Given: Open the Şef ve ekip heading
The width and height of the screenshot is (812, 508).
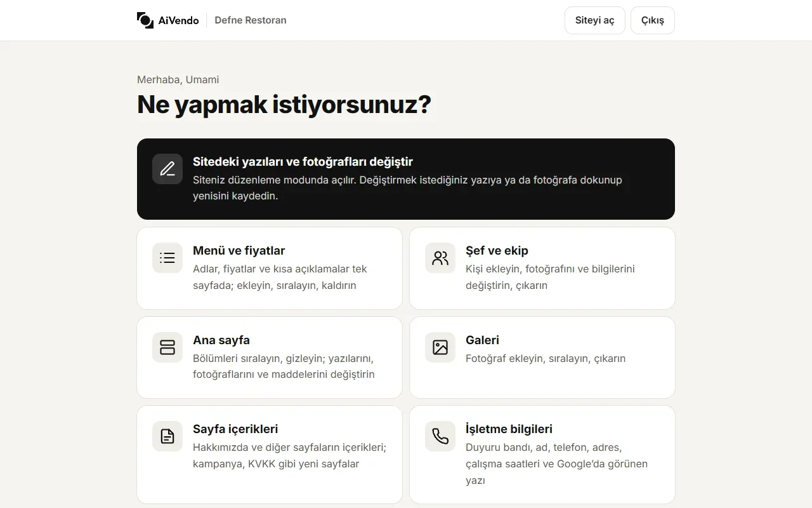Looking at the screenshot, I should click(497, 251).
